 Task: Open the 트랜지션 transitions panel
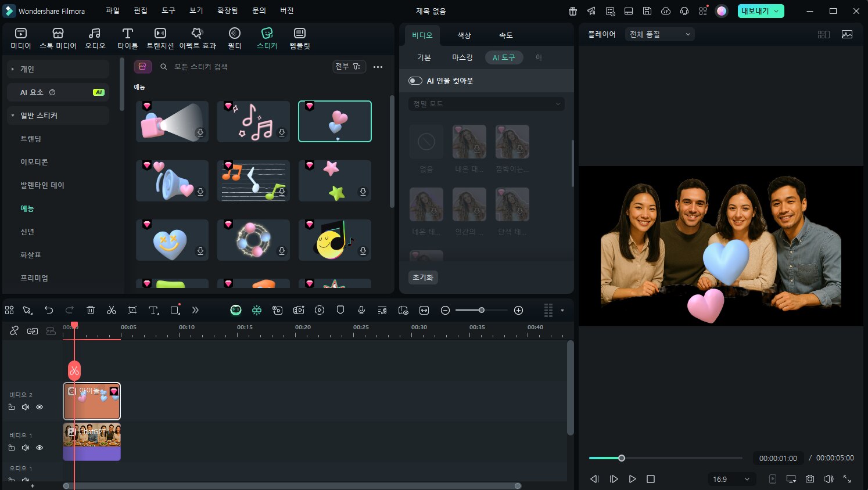click(160, 38)
